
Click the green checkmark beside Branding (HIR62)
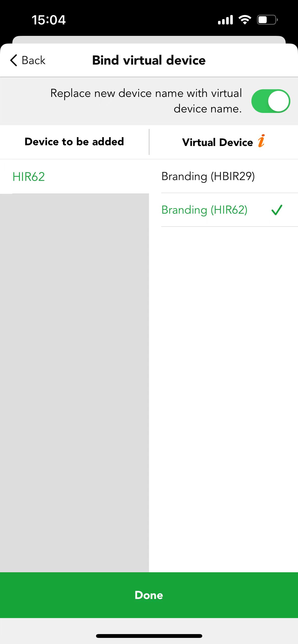click(277, 210)
